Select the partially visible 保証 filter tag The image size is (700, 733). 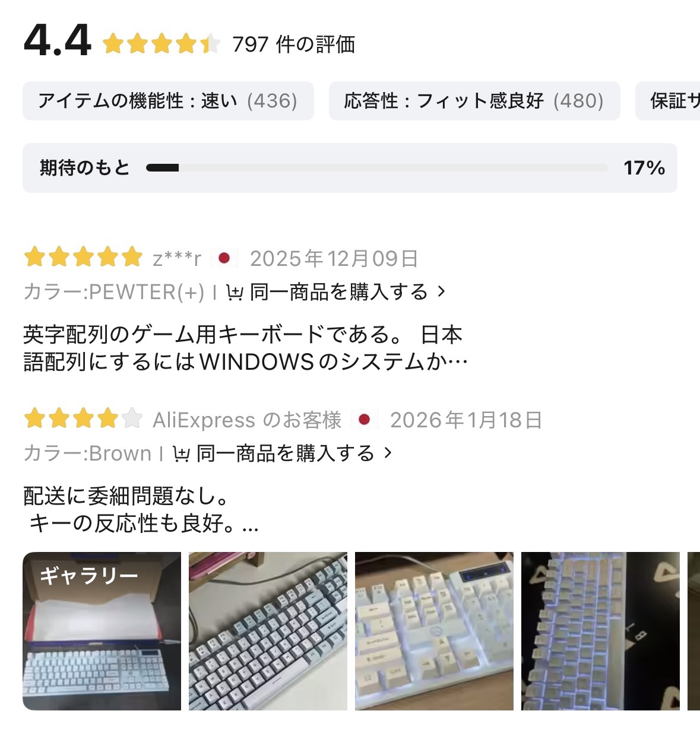[668, 101]
